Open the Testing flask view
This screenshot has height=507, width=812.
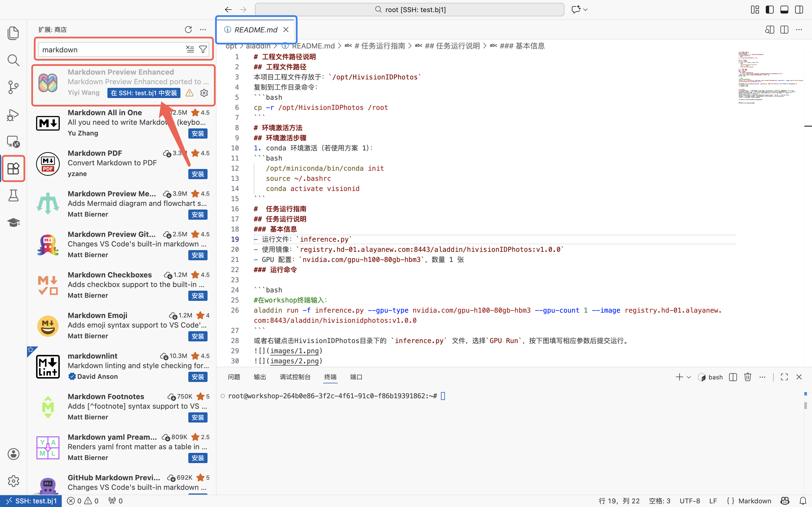[x=13, y=195]
